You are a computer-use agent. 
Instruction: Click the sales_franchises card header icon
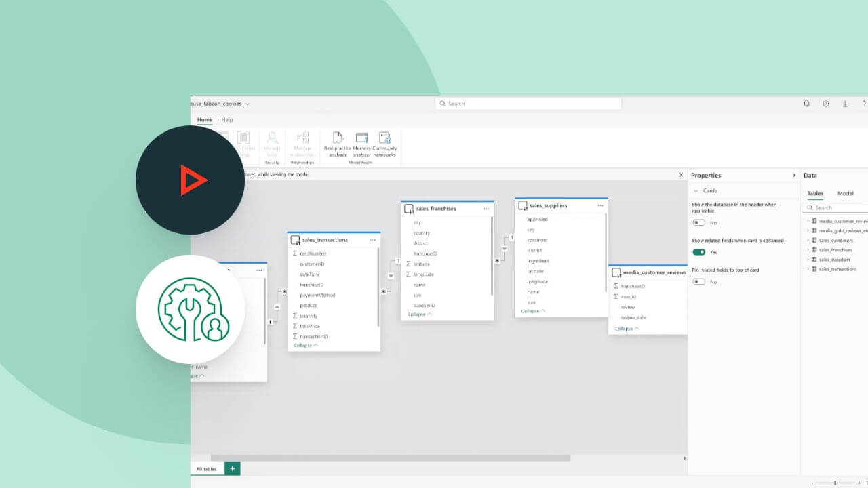point(409,209)
